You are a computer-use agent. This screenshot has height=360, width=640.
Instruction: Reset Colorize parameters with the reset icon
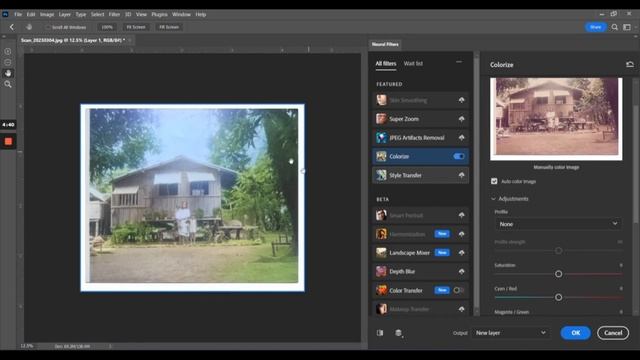tap(630, 64)
